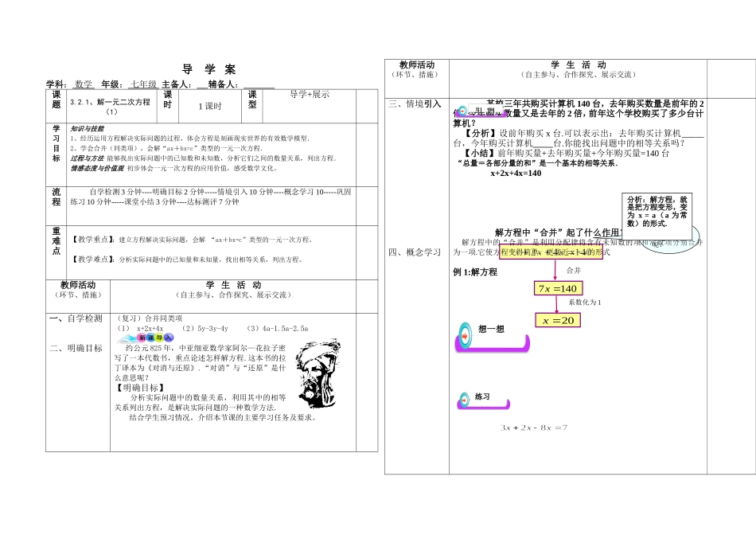Click the title 导学案
756x535 pixels.
(x=209, y=69)
